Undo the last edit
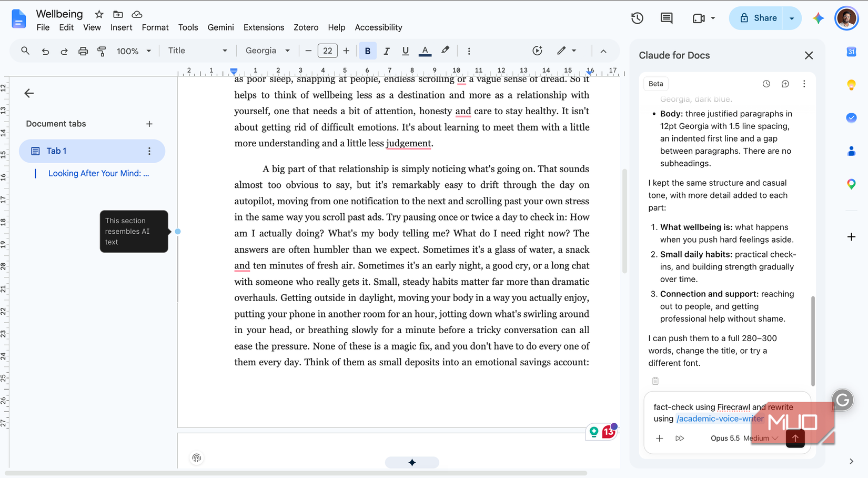The image size is (868, 478). click(x=45, y=51)
